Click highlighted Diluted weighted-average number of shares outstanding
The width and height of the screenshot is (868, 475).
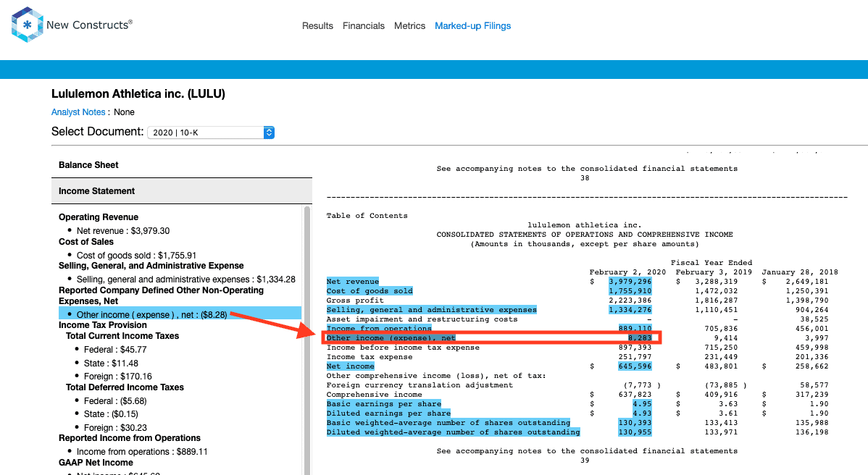tap(453, 432)
